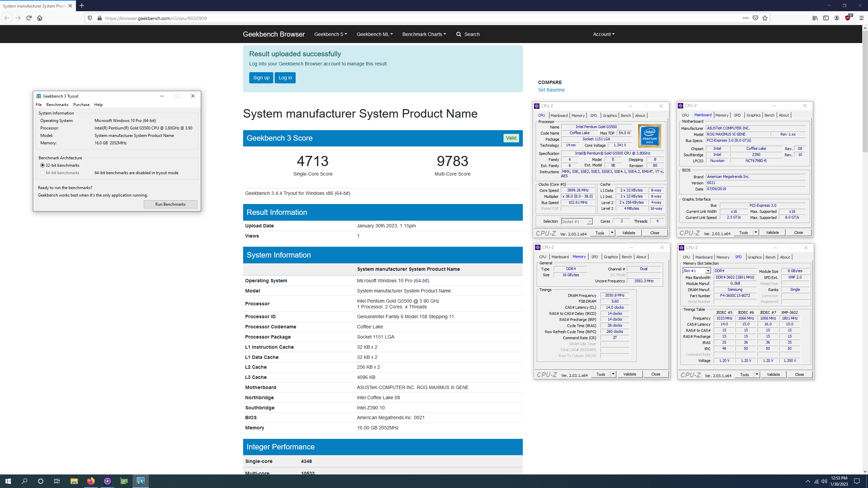Expand Account dropdown menu
Viewport: 868px width, 488px height.
[604, 34]
